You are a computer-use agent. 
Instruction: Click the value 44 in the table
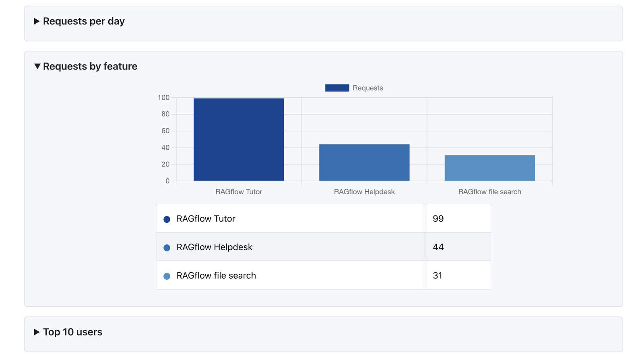click(438, 247)
